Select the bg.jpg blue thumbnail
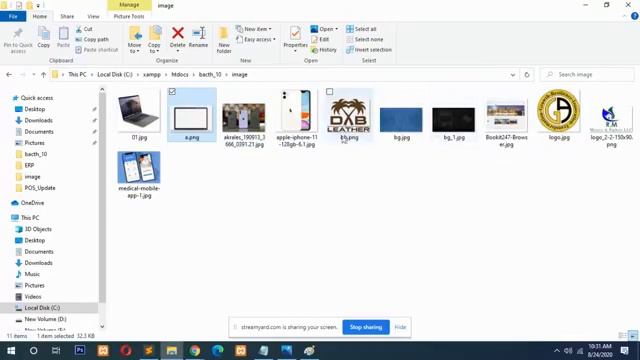This screenshot has width=640, height=360. point(401,120)
